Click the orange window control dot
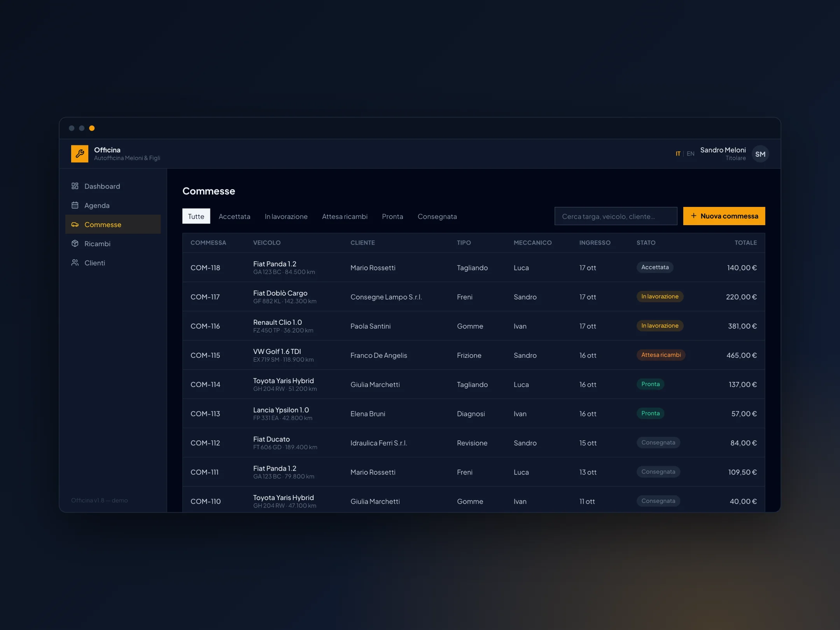Image resolution: width=840 pixels, height=630 pixels. point(92,128)
